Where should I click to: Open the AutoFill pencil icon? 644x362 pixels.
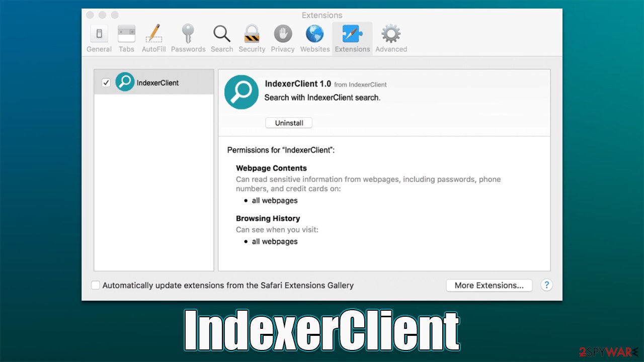click(x=153, y=34)
